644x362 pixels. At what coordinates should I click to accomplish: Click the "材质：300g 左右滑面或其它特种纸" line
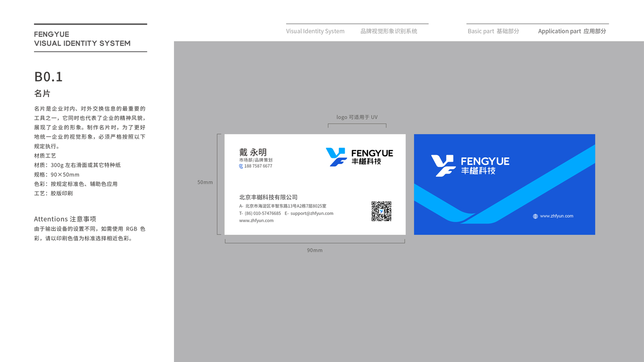tap(77, 165)
